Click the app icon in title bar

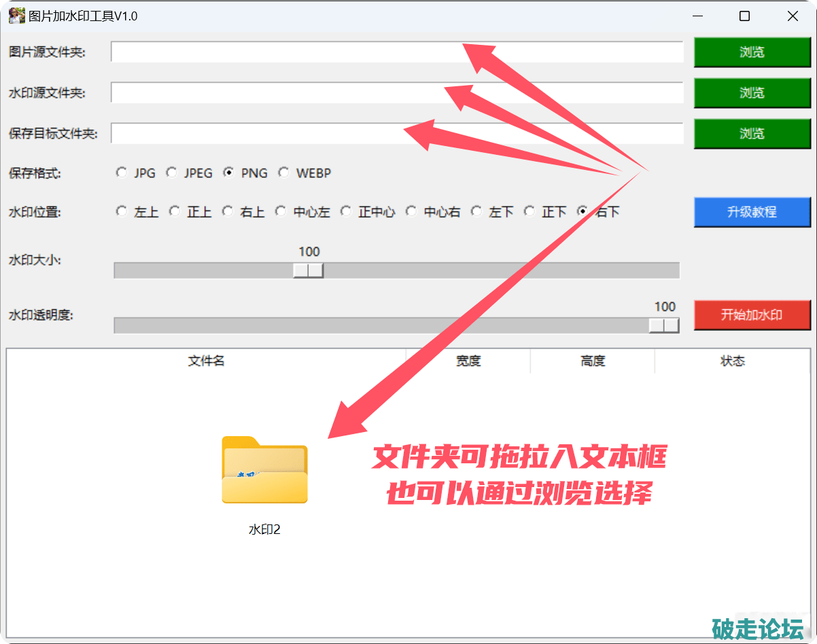[x=16, y=16]
